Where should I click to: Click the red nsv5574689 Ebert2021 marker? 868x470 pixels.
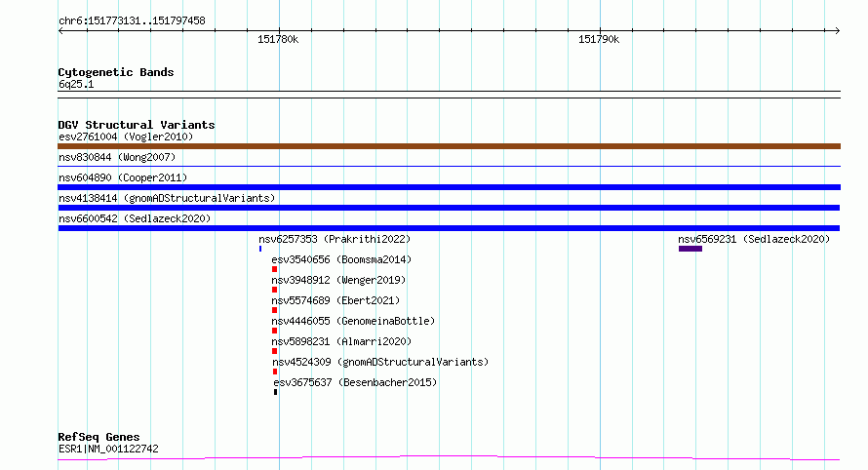275,310
